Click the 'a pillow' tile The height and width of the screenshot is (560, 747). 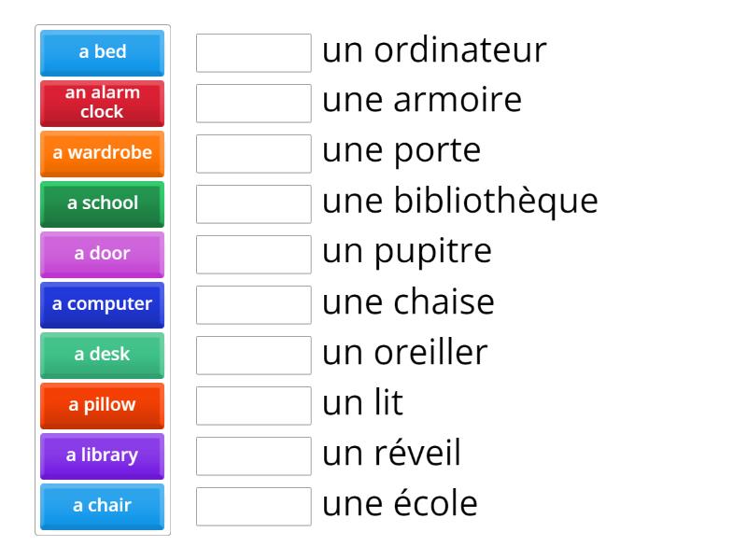[101, 405]
